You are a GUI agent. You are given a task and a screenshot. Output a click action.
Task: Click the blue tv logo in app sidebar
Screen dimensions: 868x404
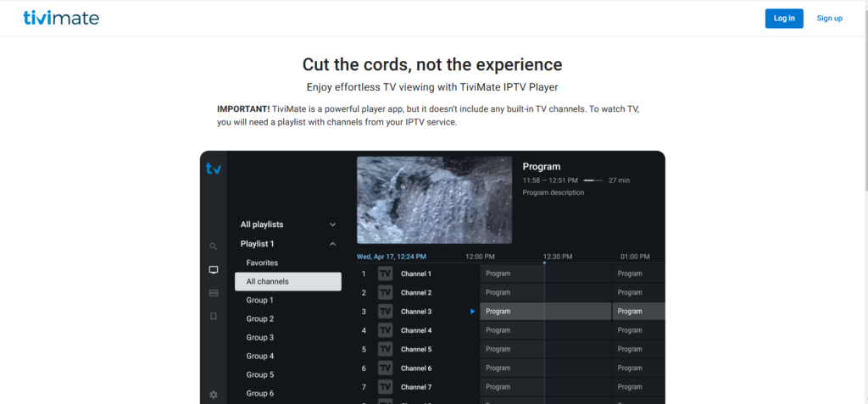point(213,169)
